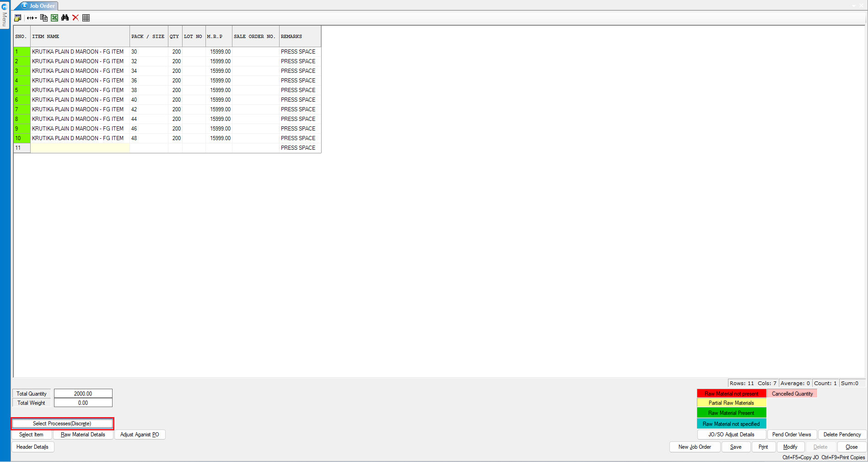Click the Header Details button
Screen dimensions: 868x462
tap(32, 447)
